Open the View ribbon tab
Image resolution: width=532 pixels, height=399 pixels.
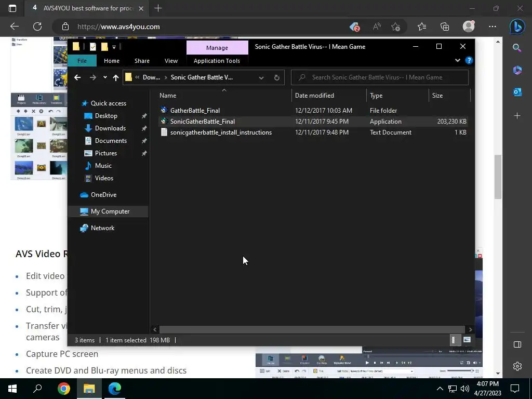tap(171, 61)
